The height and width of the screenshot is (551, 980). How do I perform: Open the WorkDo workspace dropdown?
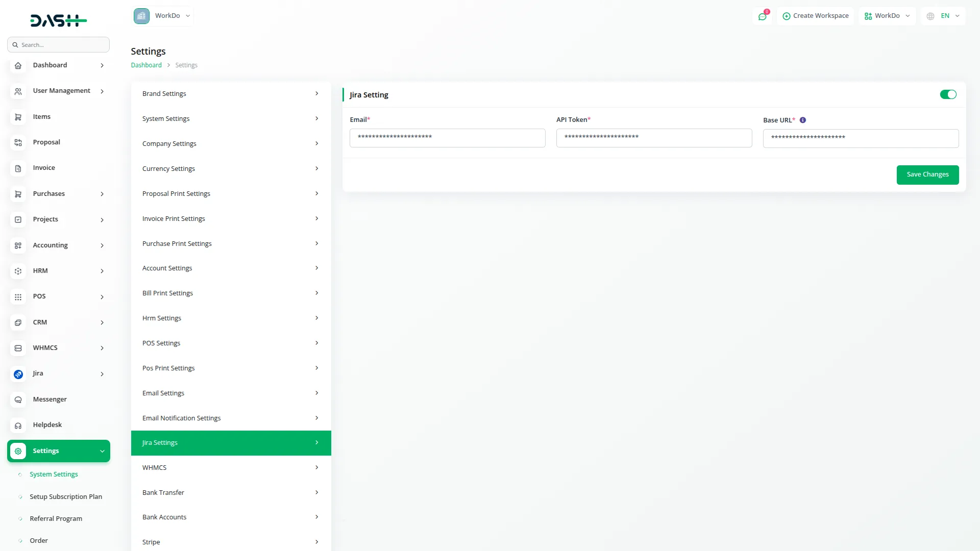coord(887,16)
